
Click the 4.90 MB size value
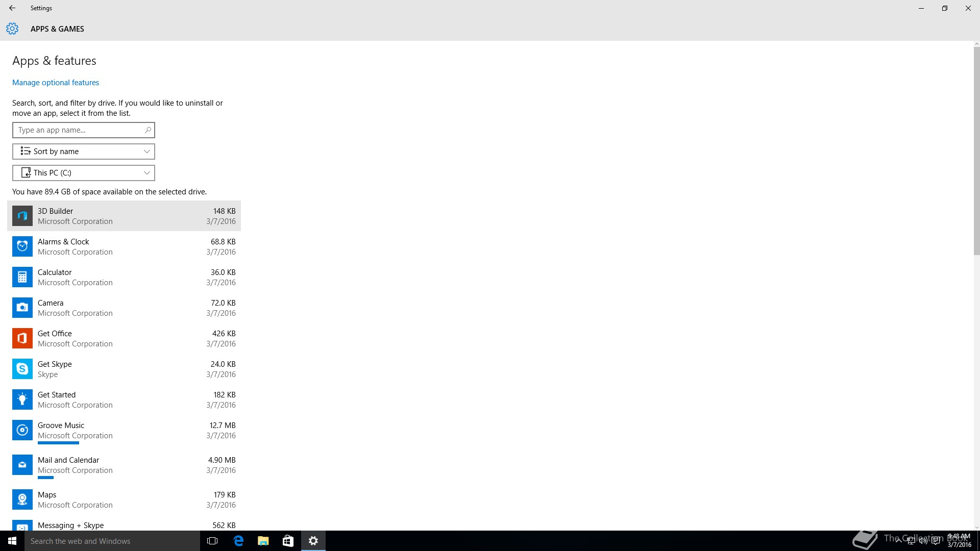click(x=222, y=460)
